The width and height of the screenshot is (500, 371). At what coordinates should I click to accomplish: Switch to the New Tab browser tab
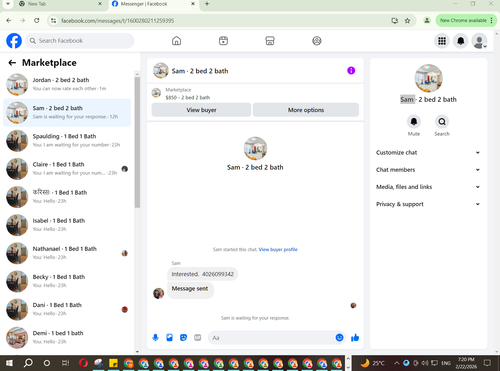coord(61,4)
